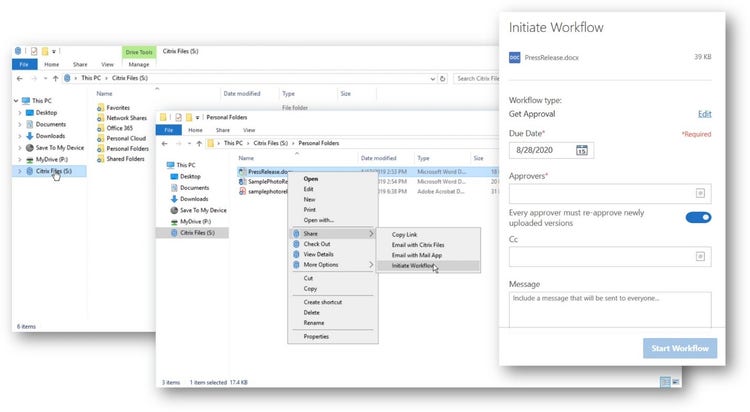The width and height of the screenshot is (750, 412).
Task: Click inside the Message text area
Action: 610,310
